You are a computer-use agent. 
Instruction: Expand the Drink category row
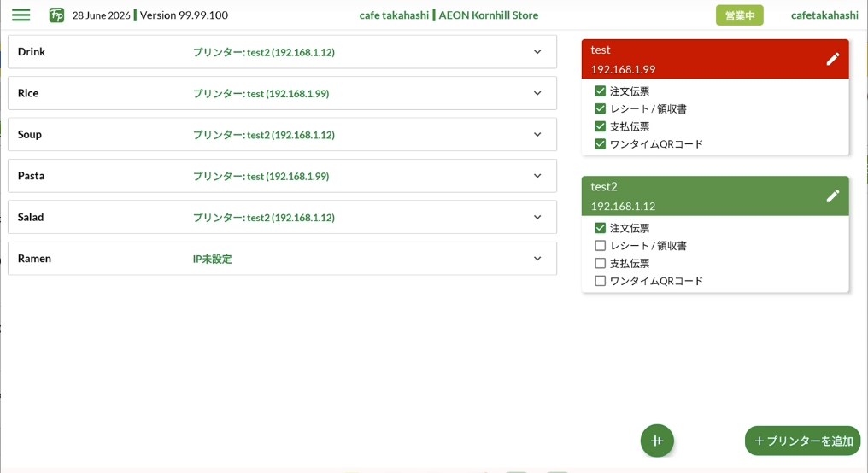282,52
